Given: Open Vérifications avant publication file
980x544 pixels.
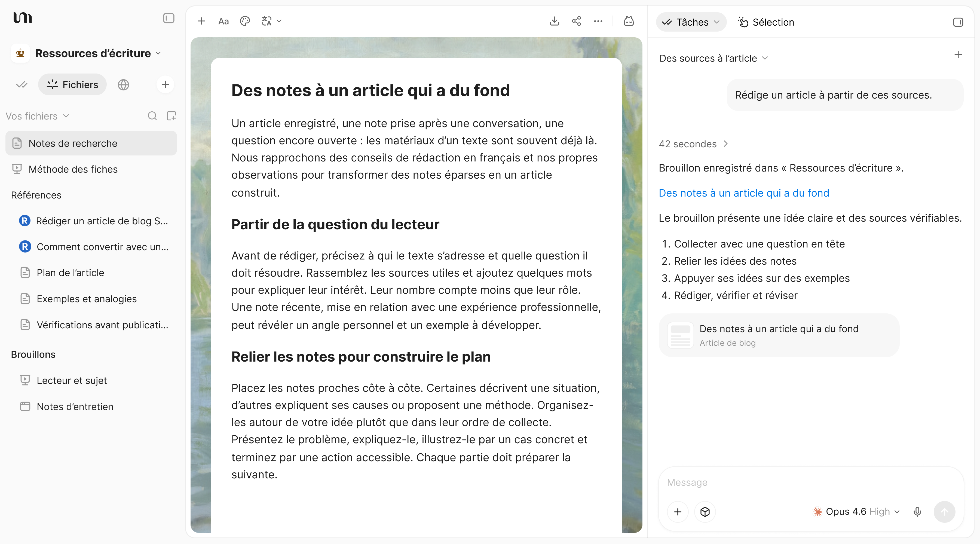Looking at the screenshot, I should 94,325.
